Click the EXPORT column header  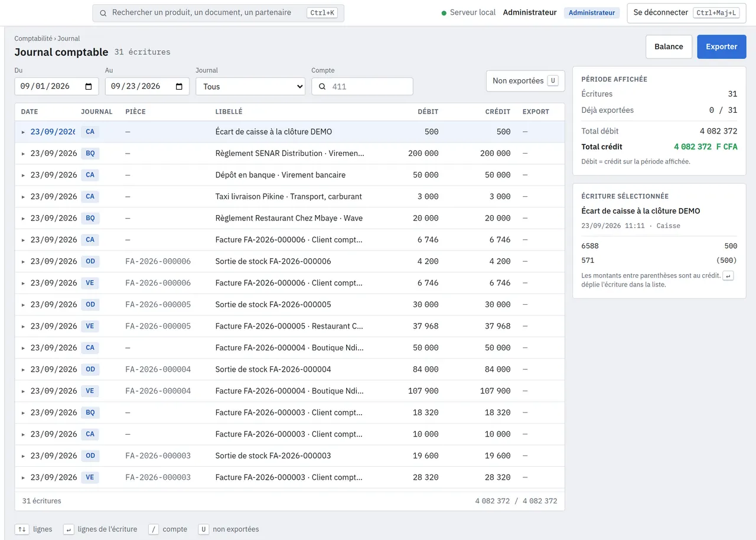(x=536, y=112)
